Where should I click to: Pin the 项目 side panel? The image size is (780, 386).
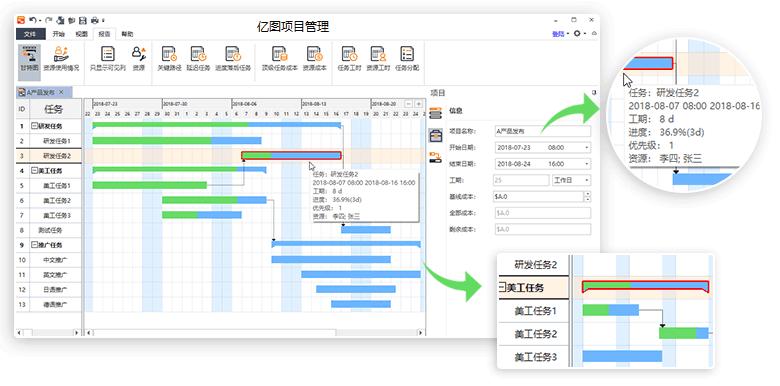click(x=593, y=93)
